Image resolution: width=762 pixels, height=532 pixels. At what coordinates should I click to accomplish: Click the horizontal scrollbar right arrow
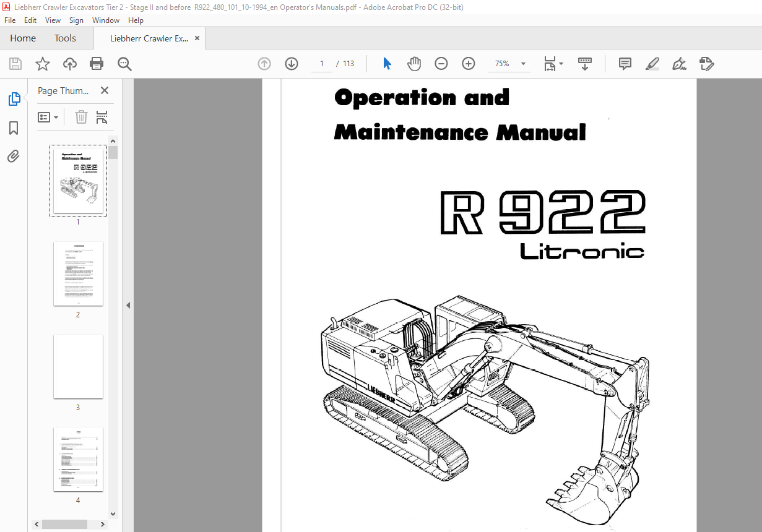(x=103, y=524)
